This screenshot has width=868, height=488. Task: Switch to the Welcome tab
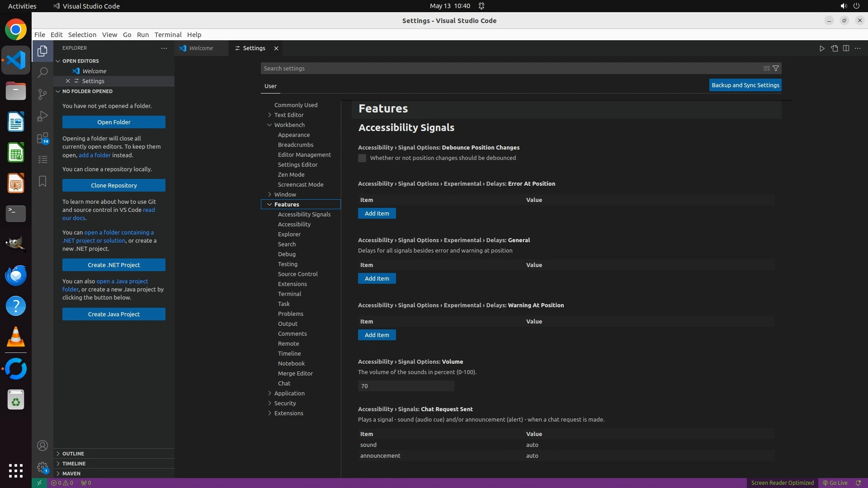pos(201,48)
